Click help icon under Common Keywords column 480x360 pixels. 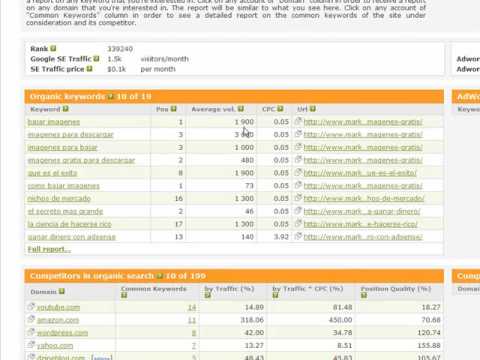point(124,295)
